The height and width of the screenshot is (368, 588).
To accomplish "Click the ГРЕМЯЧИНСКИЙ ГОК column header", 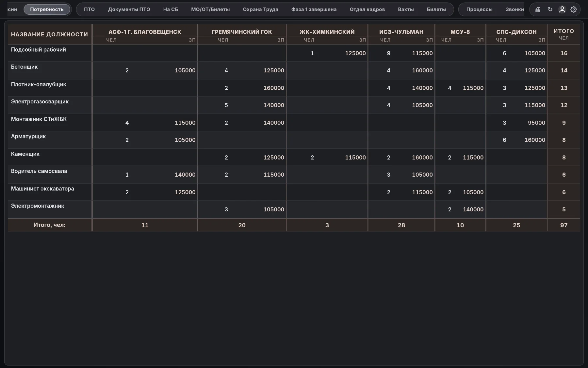I will pos(242,32).
